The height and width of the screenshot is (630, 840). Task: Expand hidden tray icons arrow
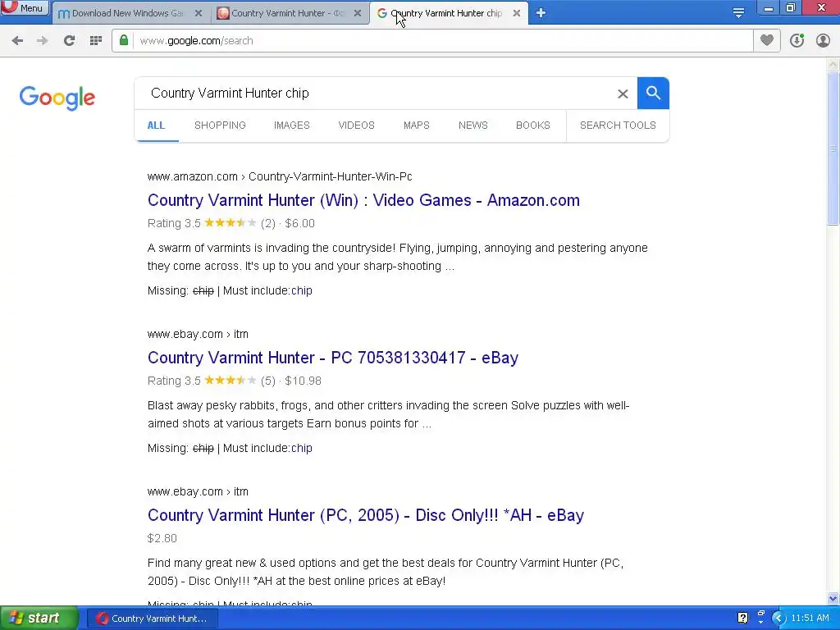[778, 619]
